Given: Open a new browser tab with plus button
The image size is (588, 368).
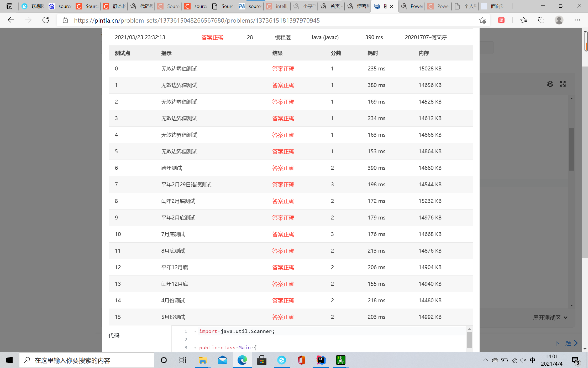Looking at the screenshot, I should click(512, 6).
